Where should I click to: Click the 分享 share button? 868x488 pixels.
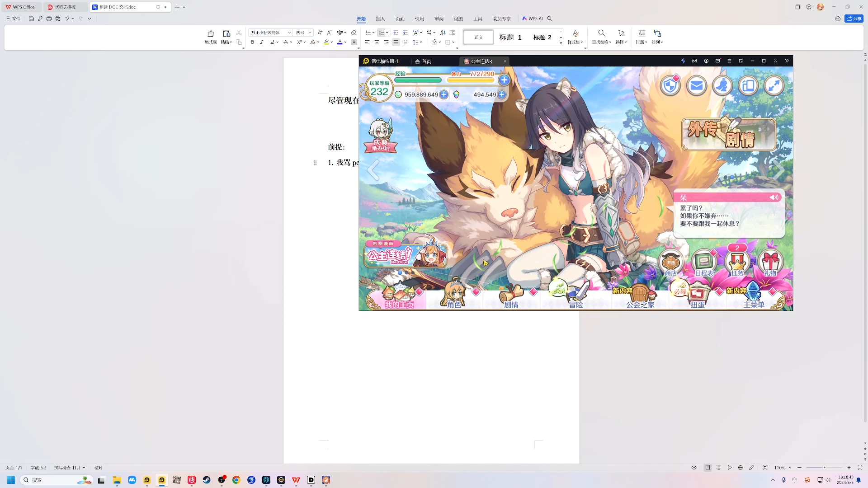tap(854, 19)
